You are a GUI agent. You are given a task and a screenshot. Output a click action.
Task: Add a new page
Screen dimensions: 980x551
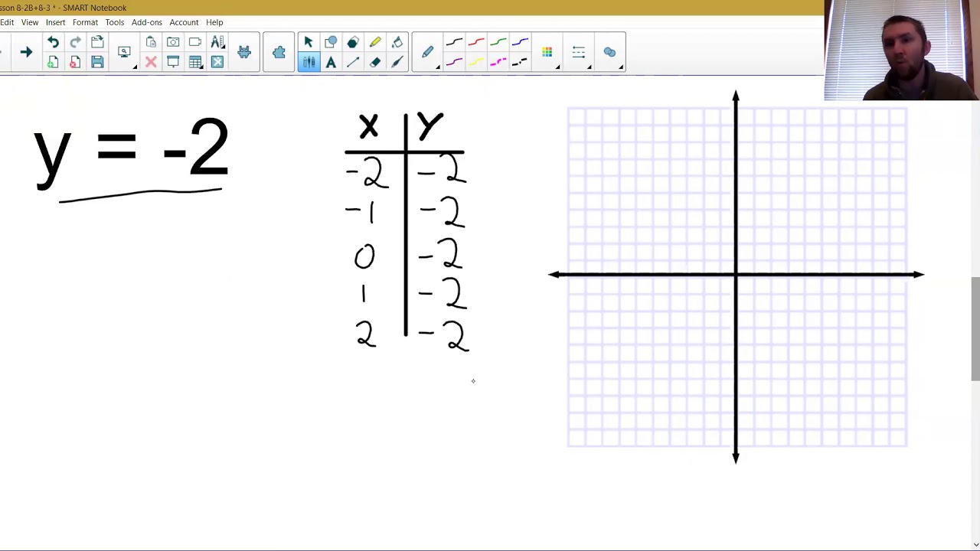click(53, 63)
